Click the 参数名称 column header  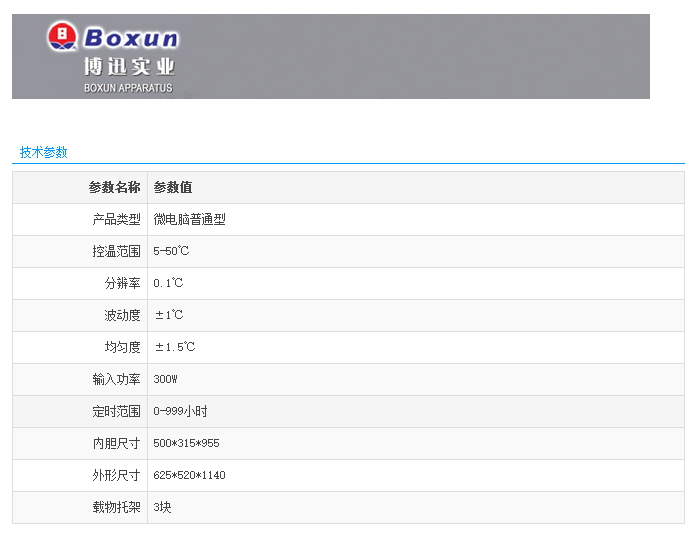(x=114, y=187)
